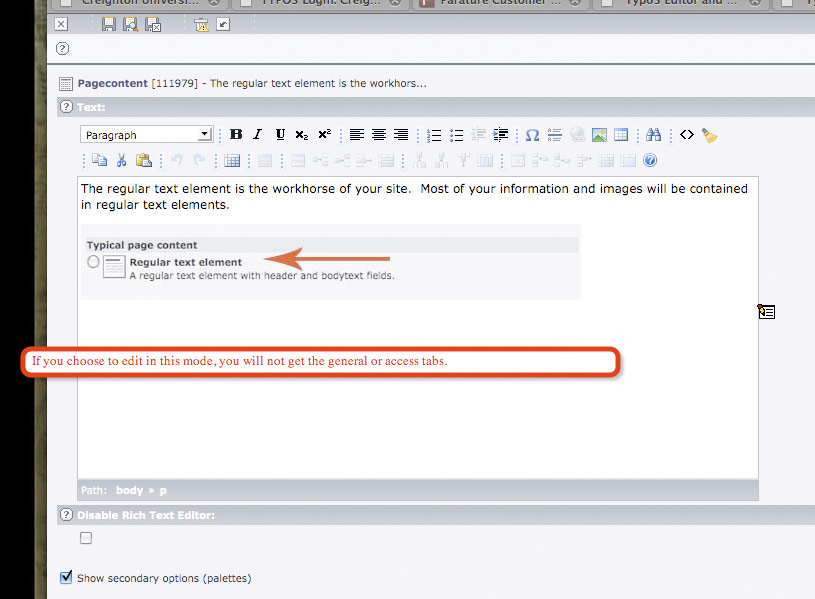Open find and replace binoculars icon
The height and width of the screenshot is (599, 815).
[x=654, y=135]
